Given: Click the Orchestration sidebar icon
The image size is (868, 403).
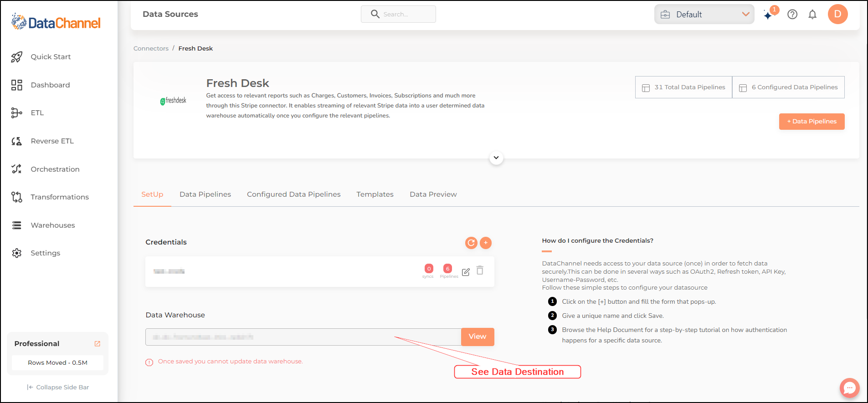Looking at the screenshot, I should 17,169.
